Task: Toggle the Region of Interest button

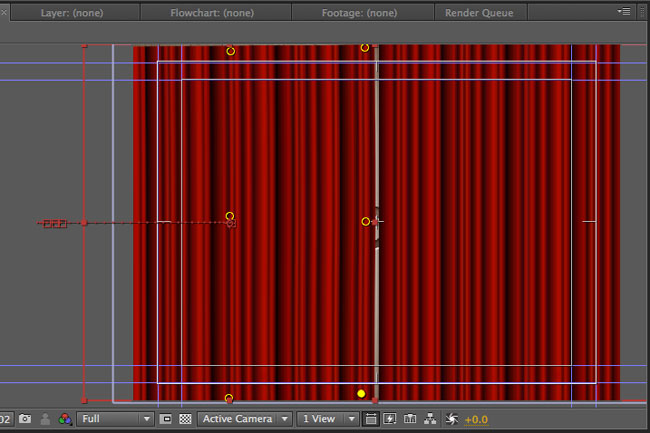Action: click(x=165, y=419)
